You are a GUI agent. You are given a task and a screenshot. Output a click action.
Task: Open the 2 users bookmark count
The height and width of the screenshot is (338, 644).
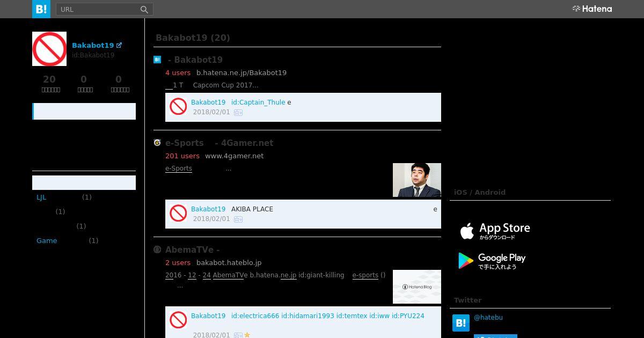coord(178,262)
